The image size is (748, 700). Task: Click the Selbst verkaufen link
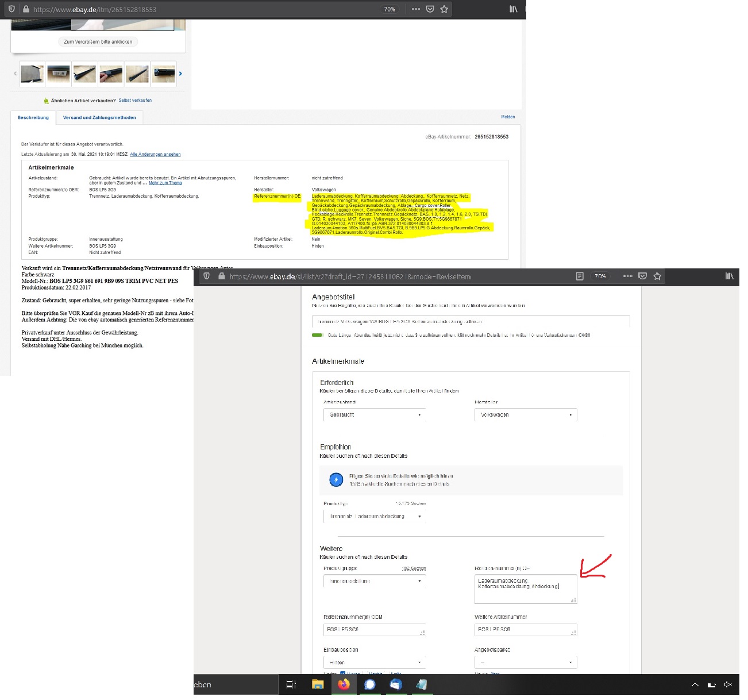click(135, 101)
